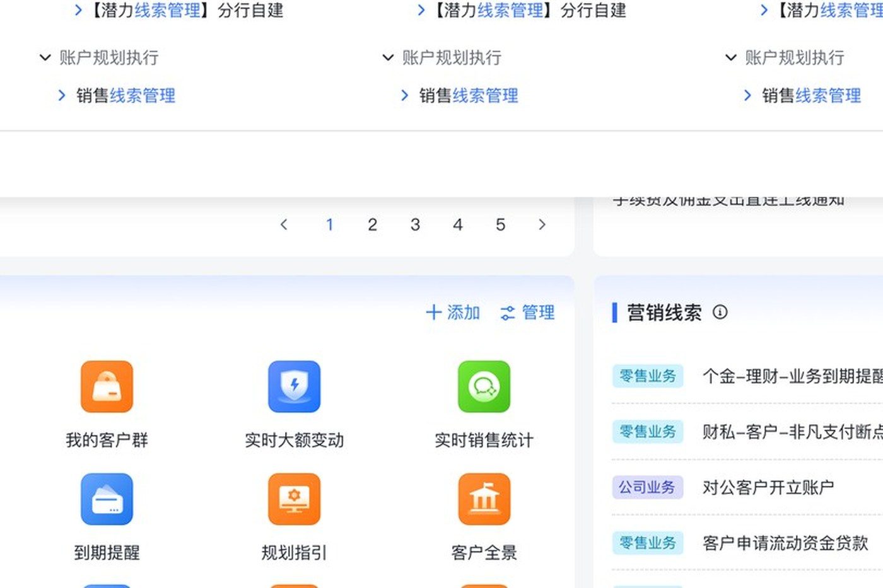Open the 客户申请流动资金贷款 lead
Screen dimensions: 883x588
(785, 543)
